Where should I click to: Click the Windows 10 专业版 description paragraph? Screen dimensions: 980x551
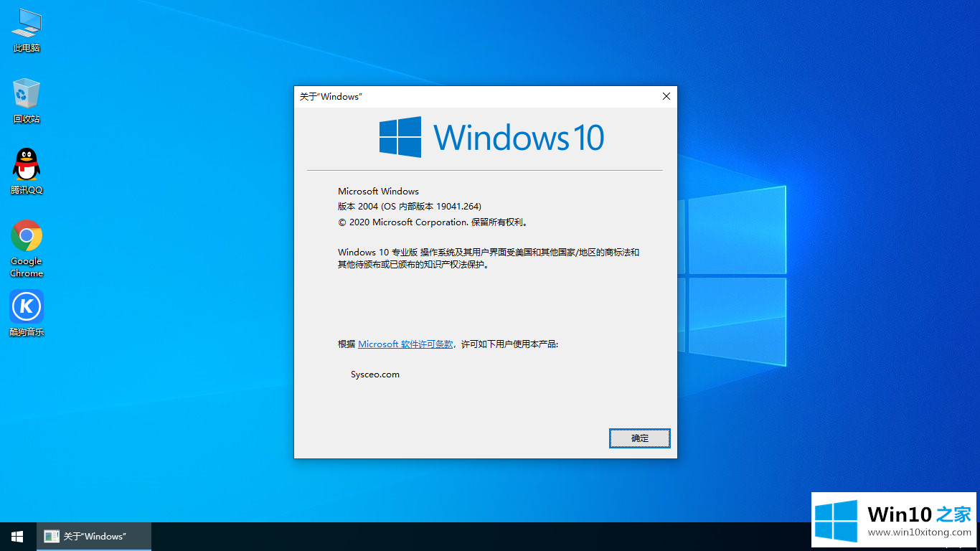pos(489,258)
